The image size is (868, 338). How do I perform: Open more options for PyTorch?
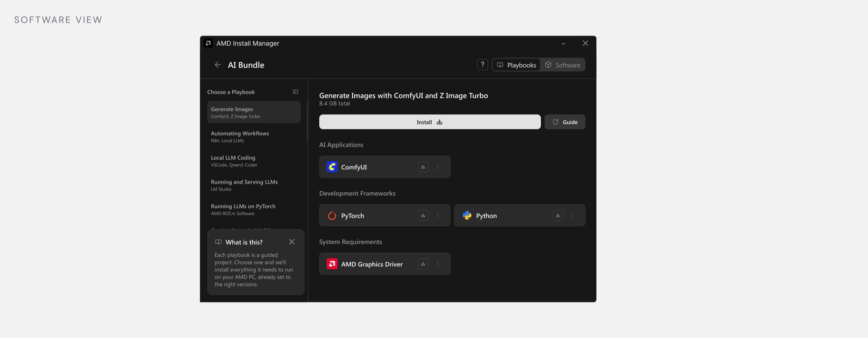tap(438, 216)
